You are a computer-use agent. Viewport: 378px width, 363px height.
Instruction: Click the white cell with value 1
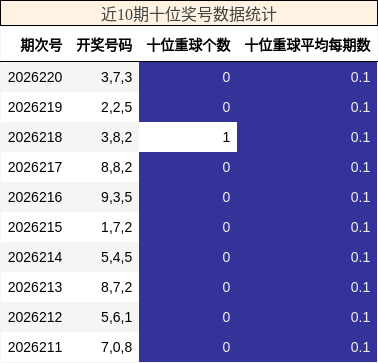coord(188,137)
